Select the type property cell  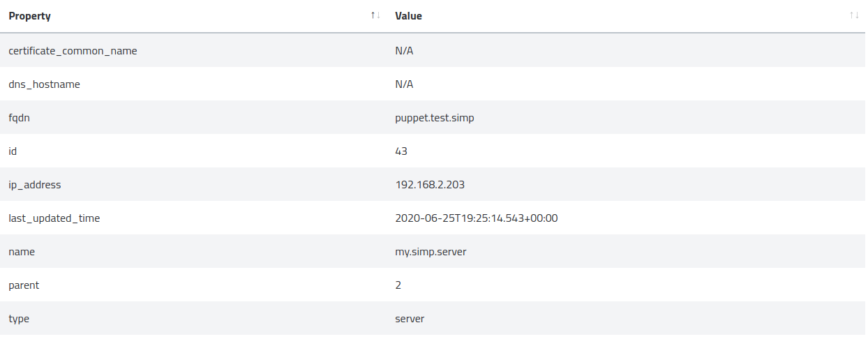pyautogui.click(x=19, y=319)
